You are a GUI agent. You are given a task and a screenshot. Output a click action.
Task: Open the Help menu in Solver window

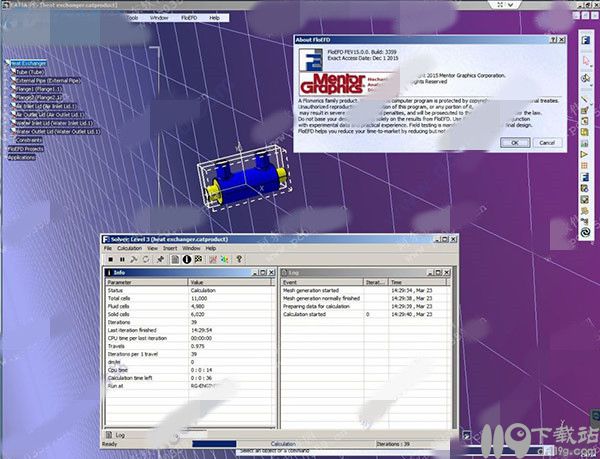pyautogui.click(x=211, y=248)
